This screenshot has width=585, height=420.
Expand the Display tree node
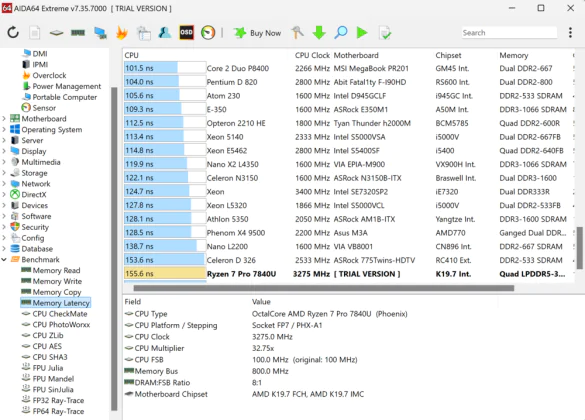click(x=4, y=151)
